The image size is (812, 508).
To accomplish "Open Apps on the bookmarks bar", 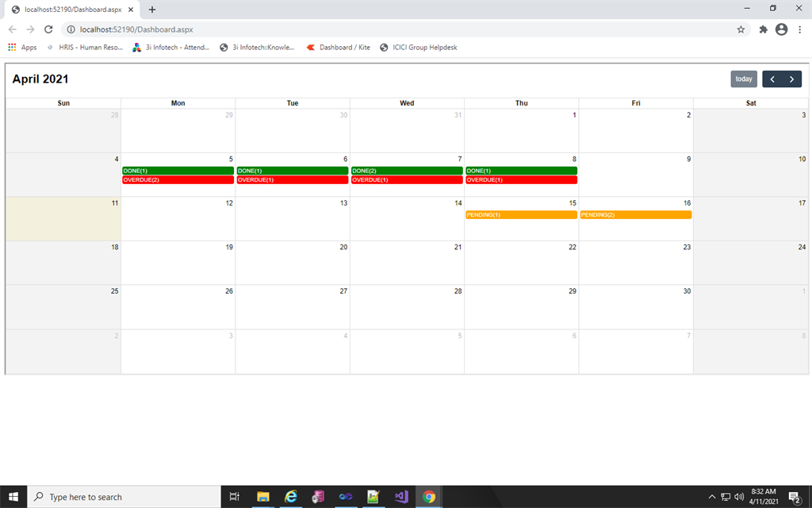I will (21, 47).
